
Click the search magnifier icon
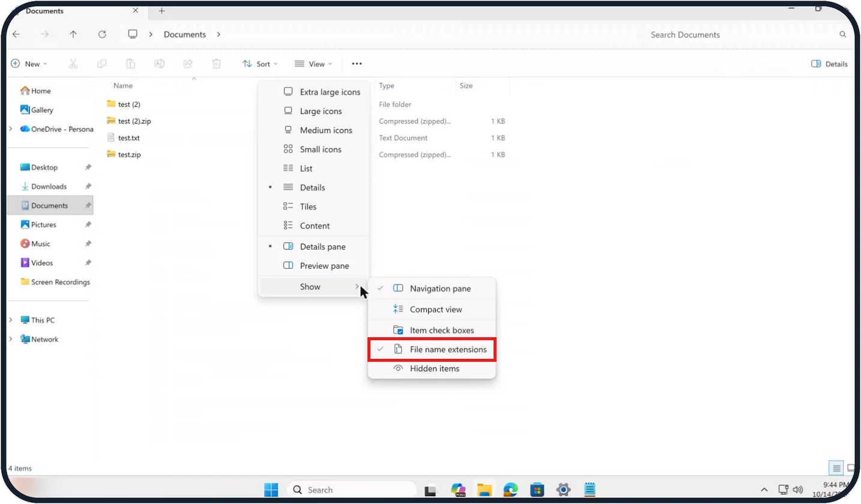coord(843,35)
